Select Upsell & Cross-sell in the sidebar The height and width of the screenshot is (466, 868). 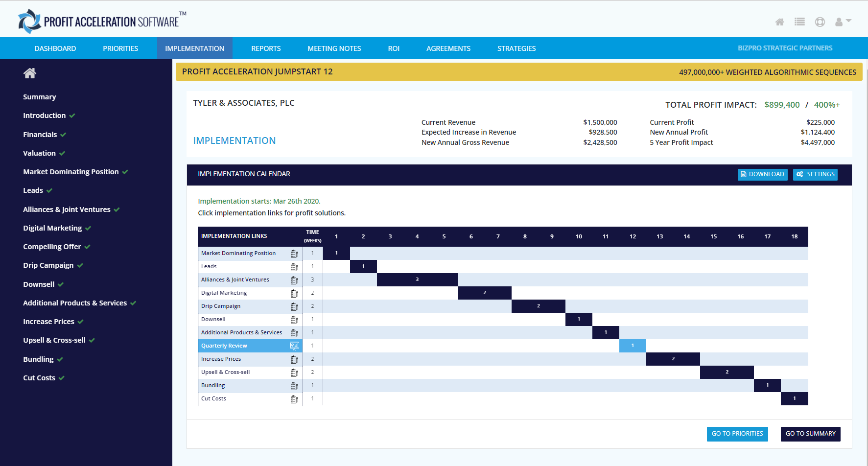tap(54, 340)
